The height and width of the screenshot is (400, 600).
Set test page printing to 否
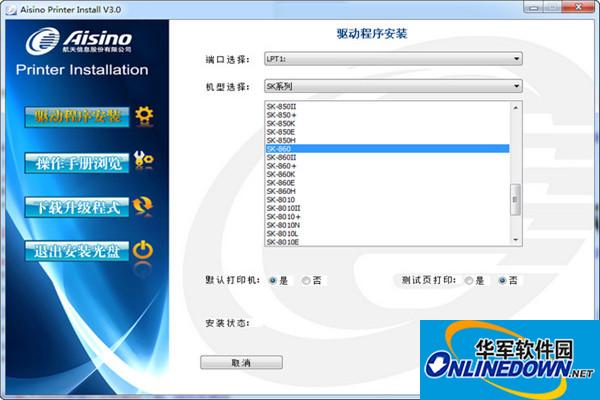(502, 281)
